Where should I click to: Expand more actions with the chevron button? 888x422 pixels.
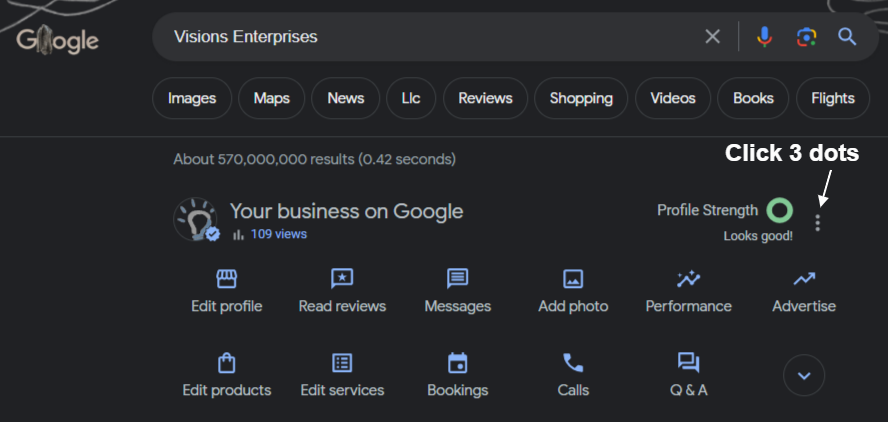[x=804, y=376]
